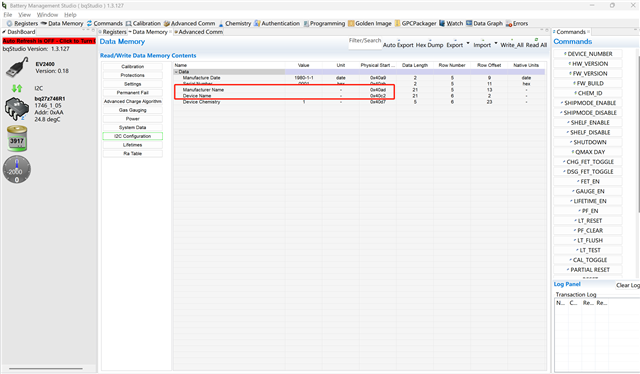Switch to the Registers tab
The width and height of the screenshot is (640, 374).
point(113,32)
